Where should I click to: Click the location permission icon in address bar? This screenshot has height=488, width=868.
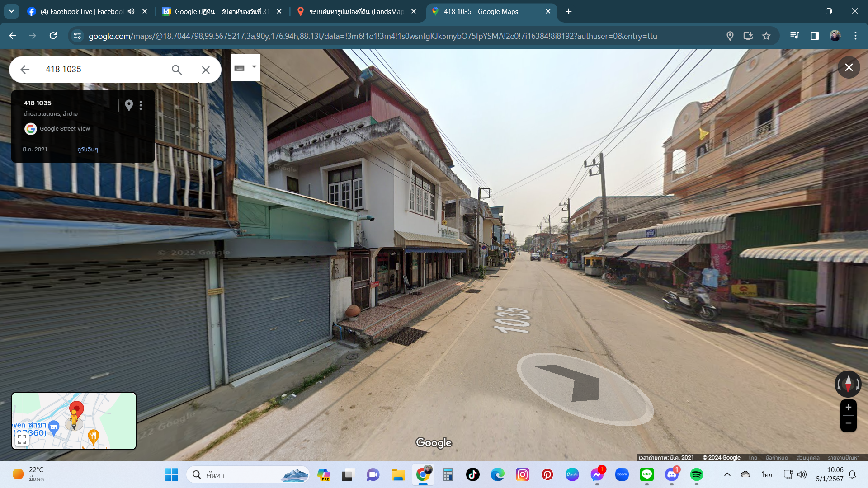click(730, 36)
